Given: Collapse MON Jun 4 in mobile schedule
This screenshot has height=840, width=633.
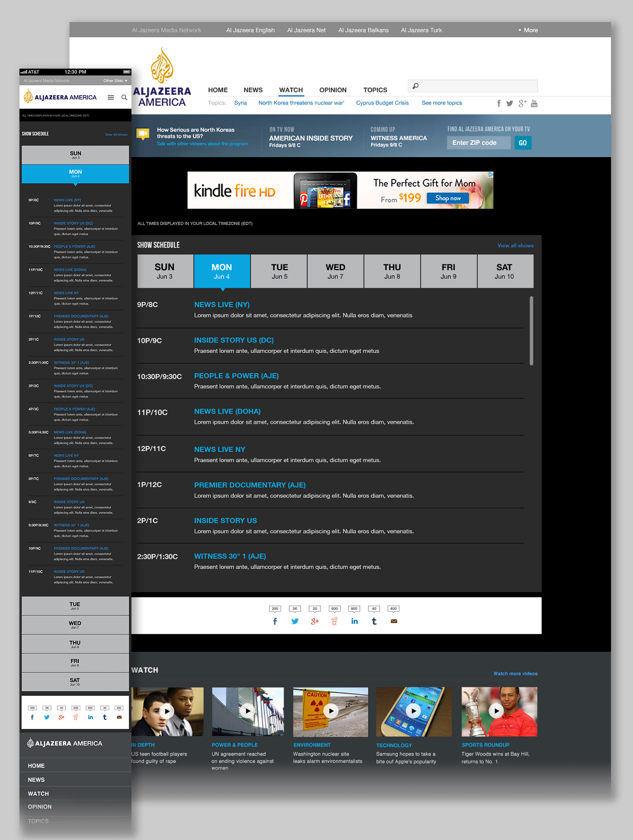Looking at the screenshot, I should pos(75,174).
